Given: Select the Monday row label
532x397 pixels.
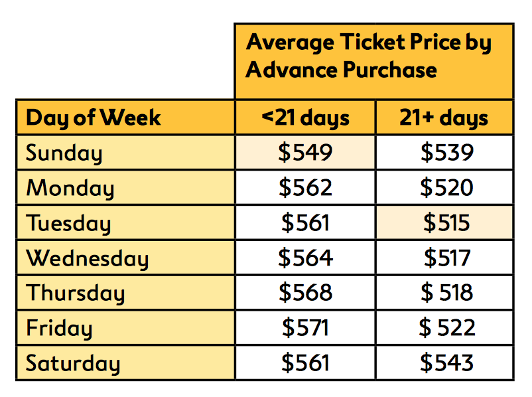Looking at the screenshot, I should click(70, 189).
